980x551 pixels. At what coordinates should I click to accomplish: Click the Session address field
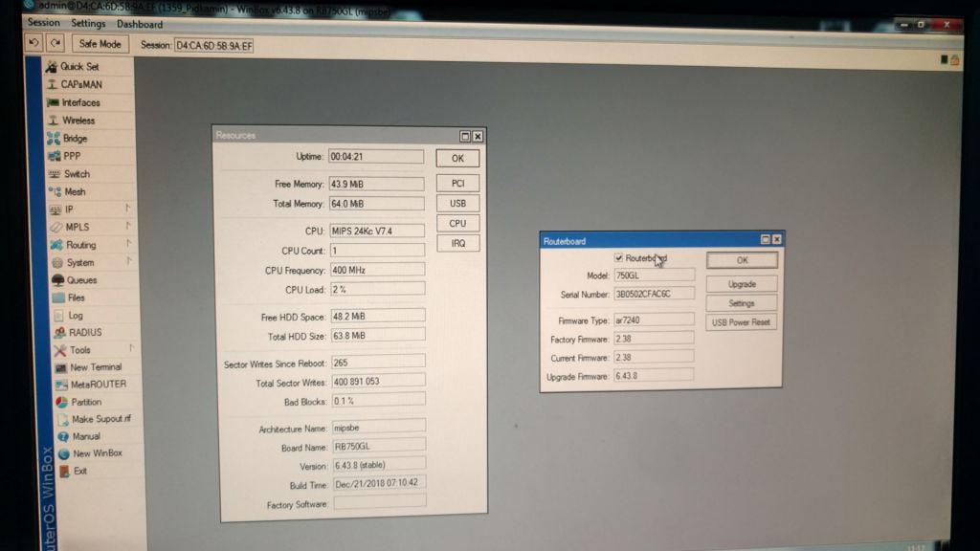pyautogui.click(x=213, y=46)
